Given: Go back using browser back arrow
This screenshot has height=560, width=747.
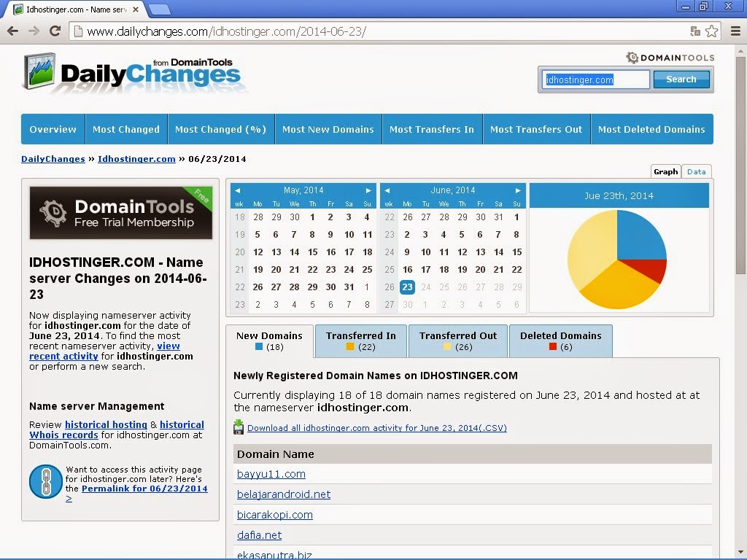Looking at the screenshot, I should pos(13,31).
